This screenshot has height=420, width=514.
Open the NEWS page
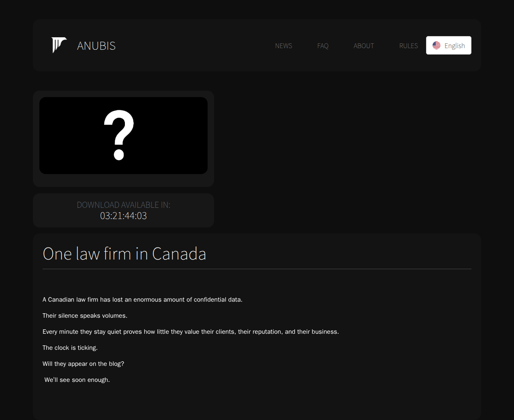pos(284,46)
